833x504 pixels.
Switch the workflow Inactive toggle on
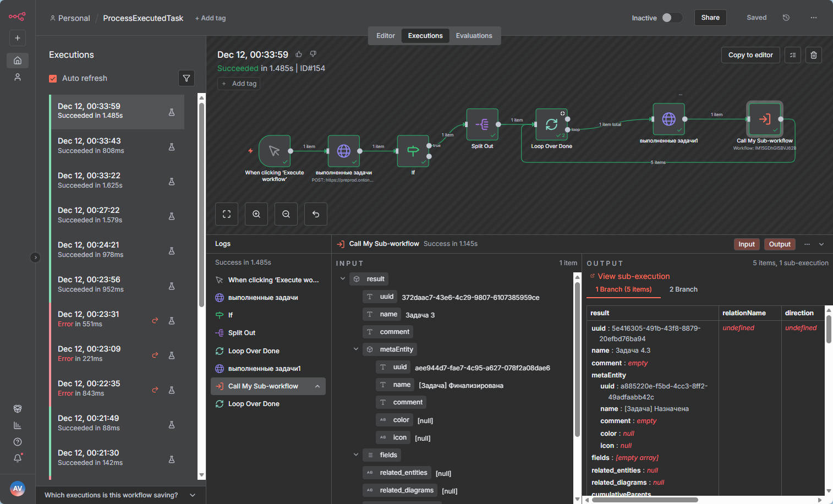(x=672, y=18)
